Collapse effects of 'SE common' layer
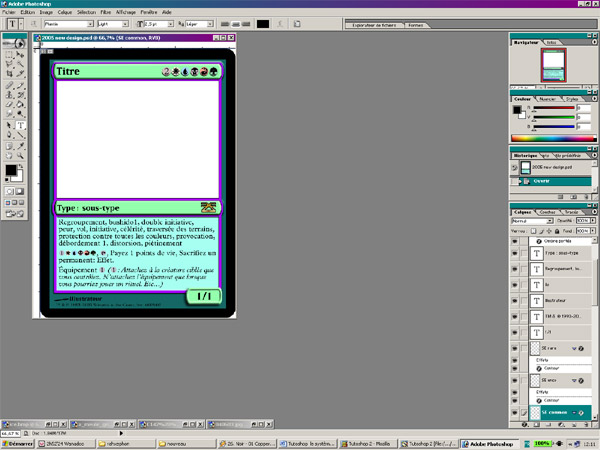The image size is (600, 450). click(x=574, y=412)
